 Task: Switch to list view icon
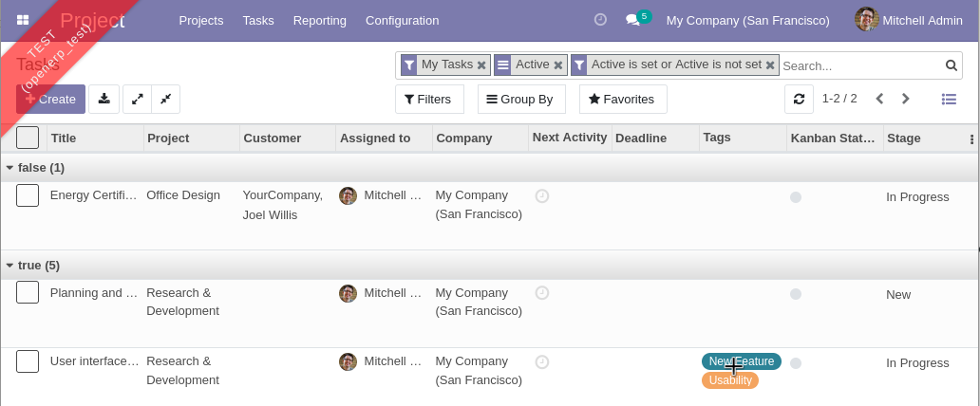949,99
